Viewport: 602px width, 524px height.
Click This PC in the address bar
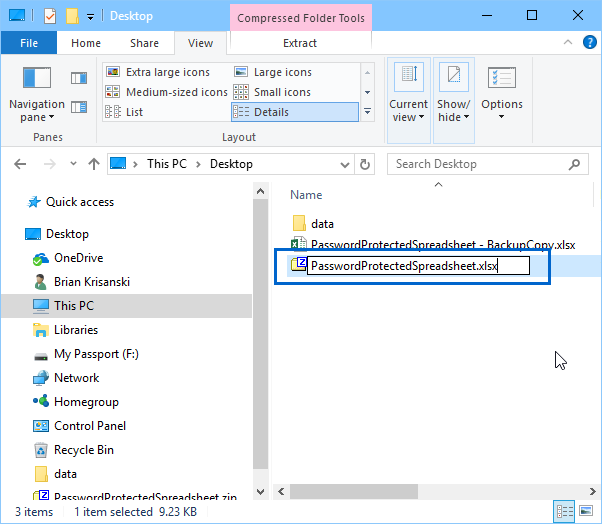[x=167, y=164]
